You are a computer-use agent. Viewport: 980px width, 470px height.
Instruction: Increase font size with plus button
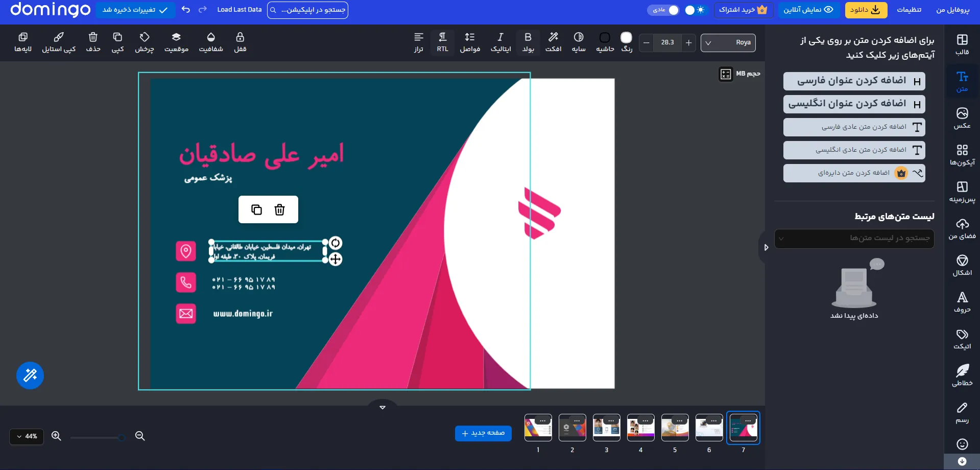(x=688, y=42)
